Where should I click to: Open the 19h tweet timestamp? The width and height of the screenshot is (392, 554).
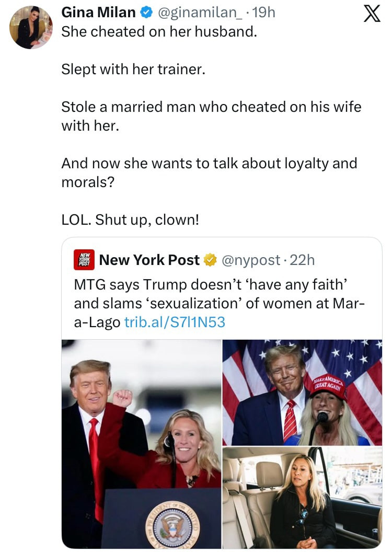[x=264, y=12]
